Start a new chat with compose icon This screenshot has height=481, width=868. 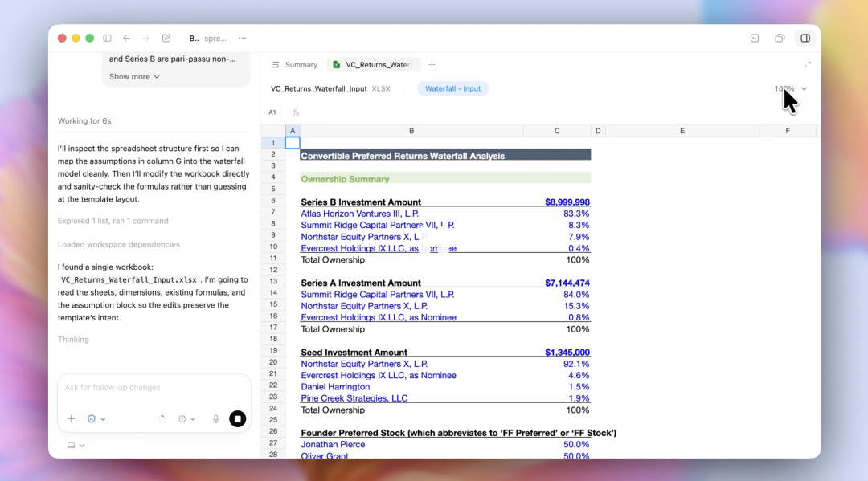166,38
